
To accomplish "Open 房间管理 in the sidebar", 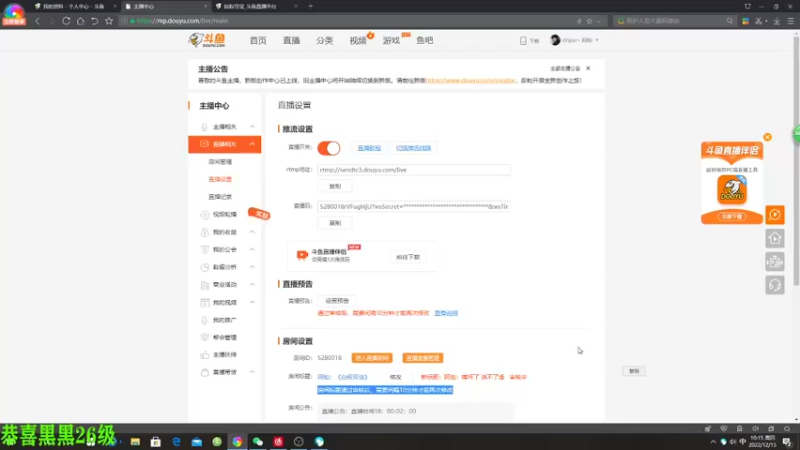I will tap(220, 162).
